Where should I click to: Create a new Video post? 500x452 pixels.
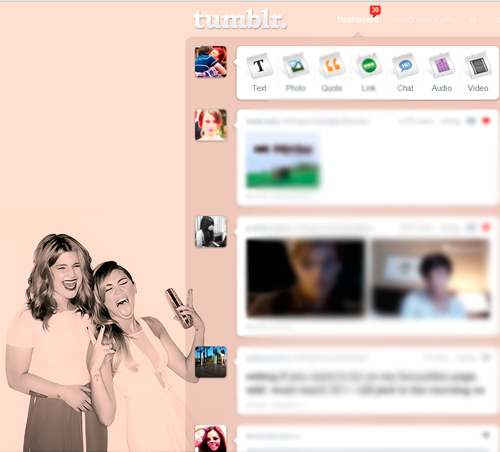pos(478,72)
